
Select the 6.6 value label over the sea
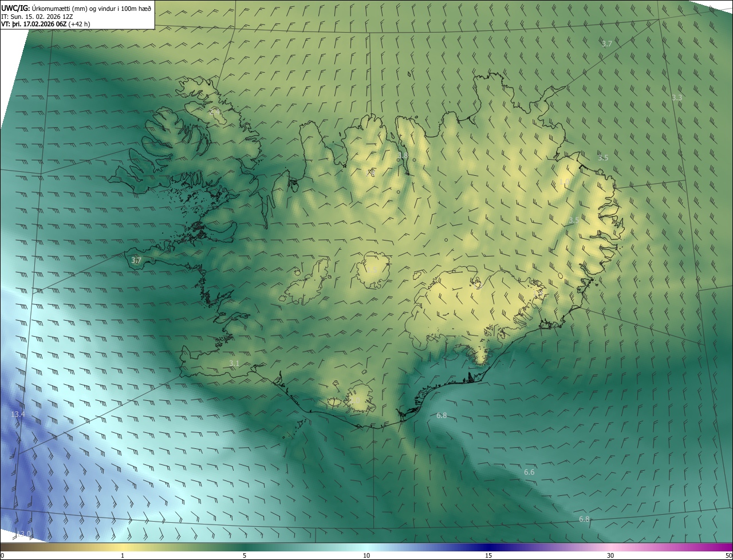pos(529,472)
